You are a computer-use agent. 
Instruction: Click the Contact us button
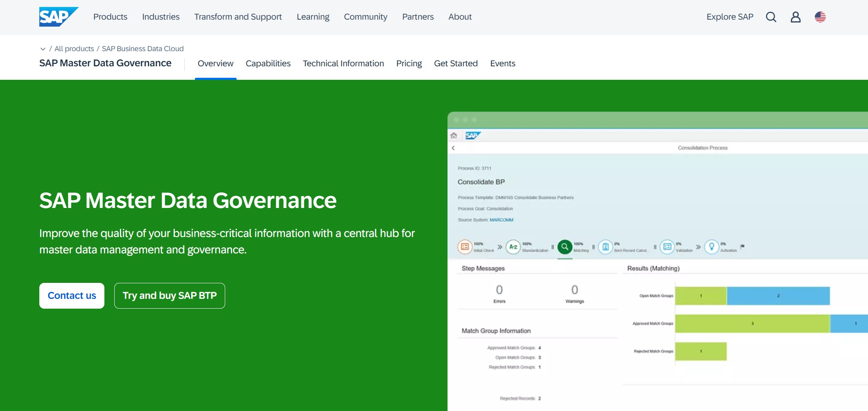coord(71,295)
